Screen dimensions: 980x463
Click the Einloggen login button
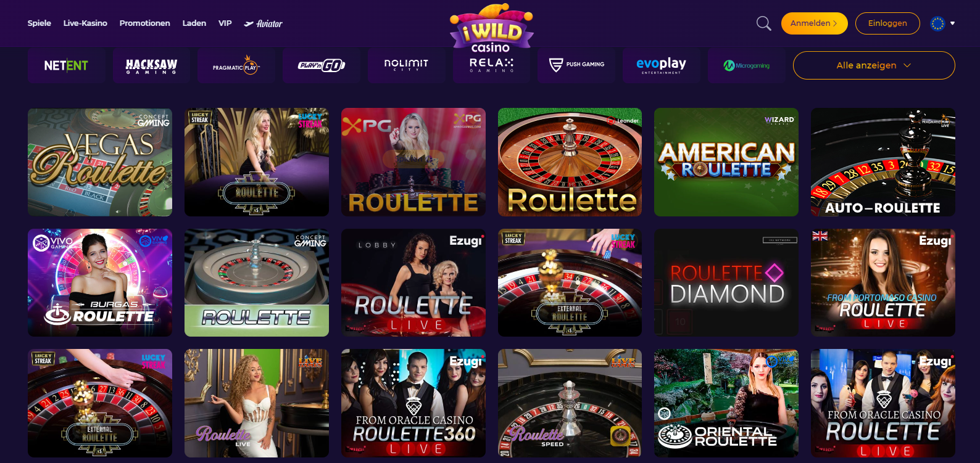pos(887,23)
